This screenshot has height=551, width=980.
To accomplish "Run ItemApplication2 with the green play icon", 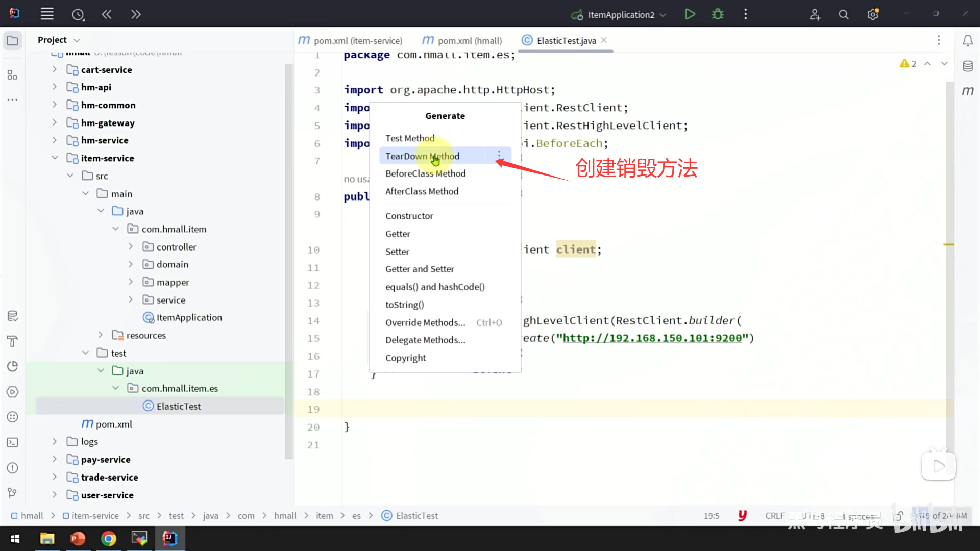I will point(690,14).
